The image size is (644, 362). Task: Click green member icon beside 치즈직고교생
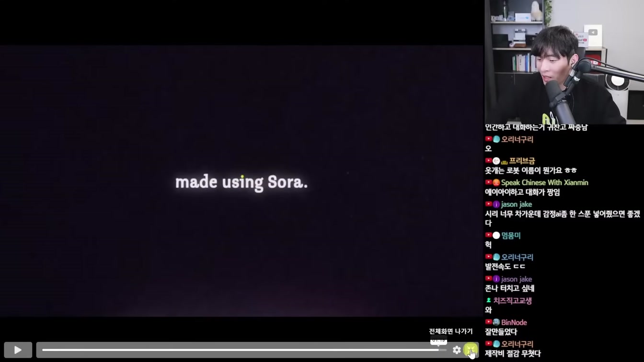pyautogui.click(x=489, y=301)
